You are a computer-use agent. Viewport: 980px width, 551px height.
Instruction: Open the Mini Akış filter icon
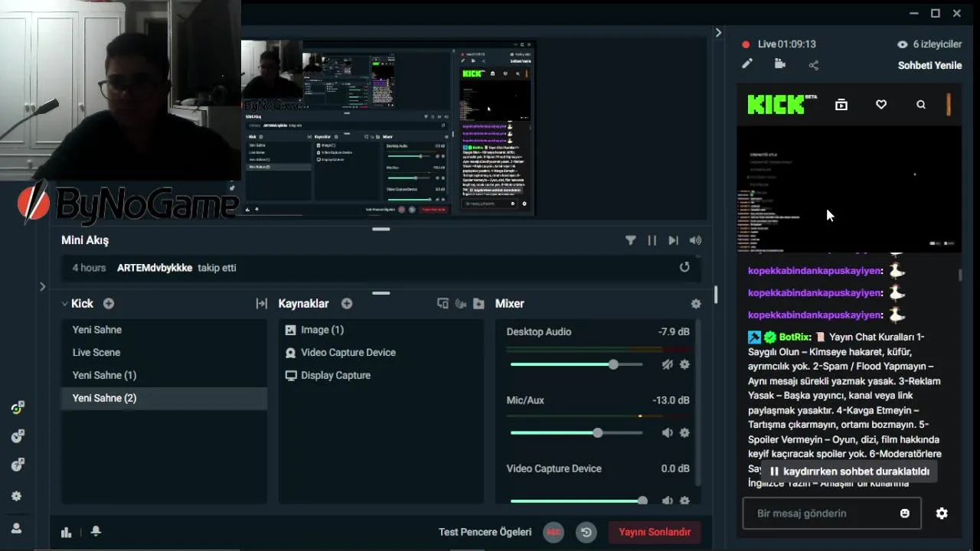(630, 240)
